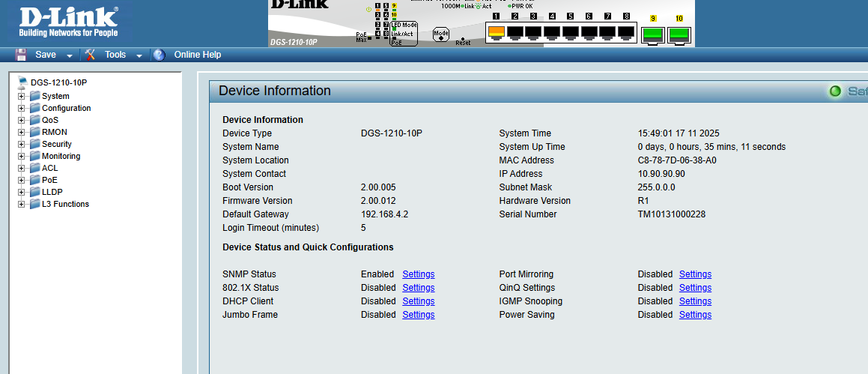Image resolution: width=868 pixels, height=374 pixels.
Task: Expand the System tree node
Action: [x=22, y=96]
